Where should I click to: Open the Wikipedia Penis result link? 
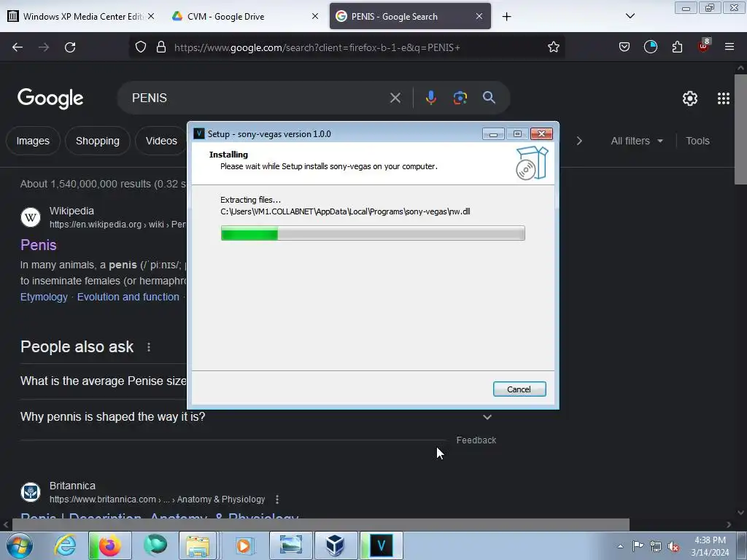pos(39,245)
